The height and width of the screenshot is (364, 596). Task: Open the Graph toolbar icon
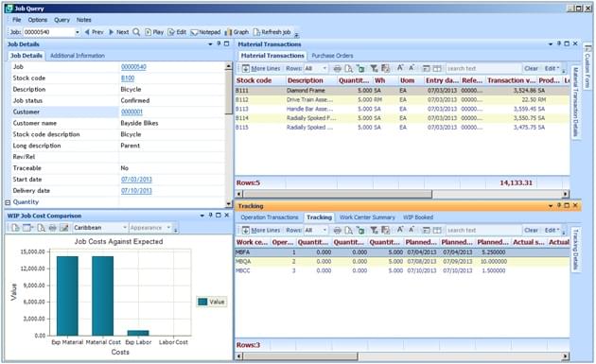pos(228,32)
